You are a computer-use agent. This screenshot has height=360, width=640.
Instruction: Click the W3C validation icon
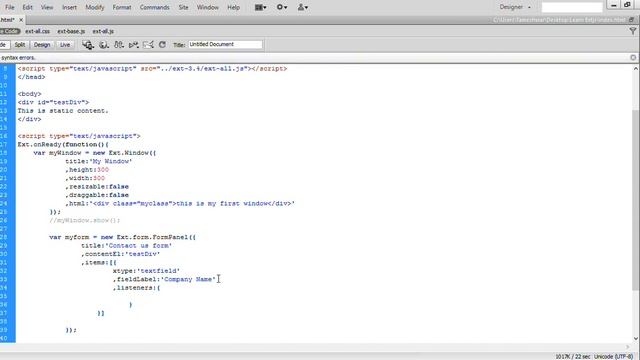point(133,45)
